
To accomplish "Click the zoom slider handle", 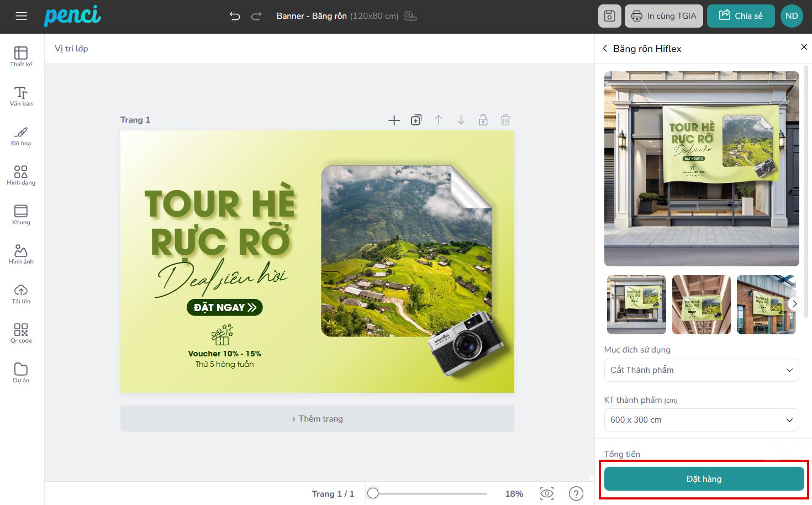I will click(373, 493).
